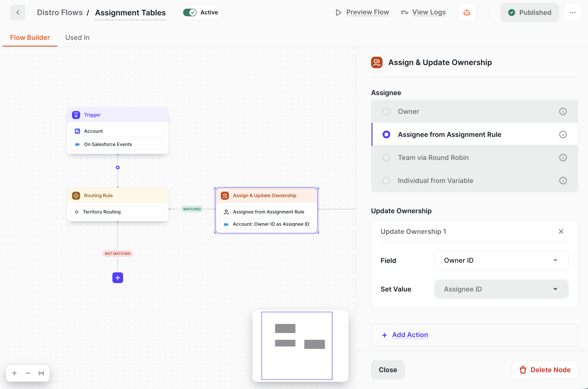Click the Delete Node button

pyautogui.click(x=545, y=370)
